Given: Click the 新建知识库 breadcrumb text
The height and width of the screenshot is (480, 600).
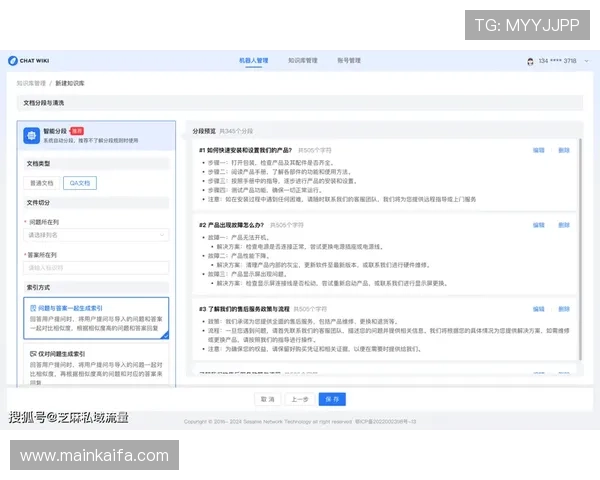Looking at the screenshot, I should (70, 83).
